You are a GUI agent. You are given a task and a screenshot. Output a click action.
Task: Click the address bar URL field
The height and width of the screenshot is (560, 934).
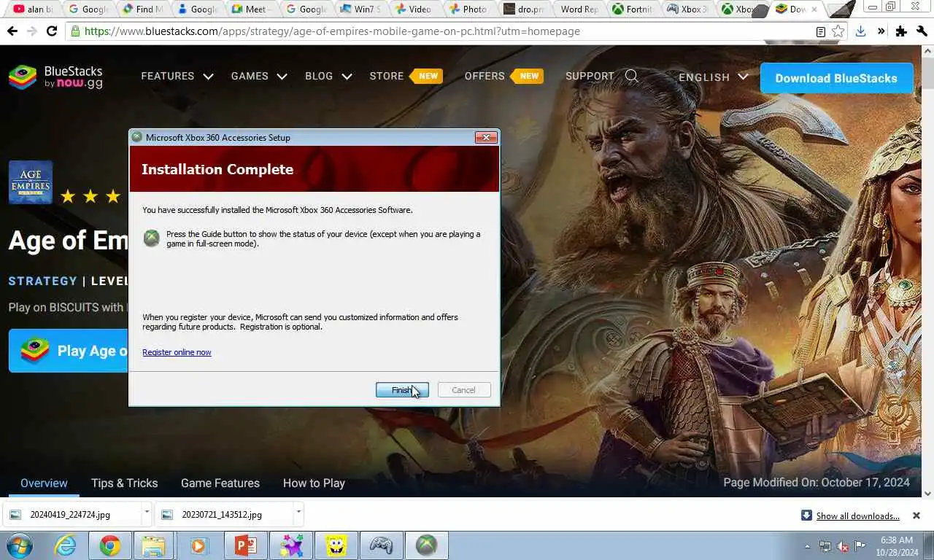coord(438,31)
